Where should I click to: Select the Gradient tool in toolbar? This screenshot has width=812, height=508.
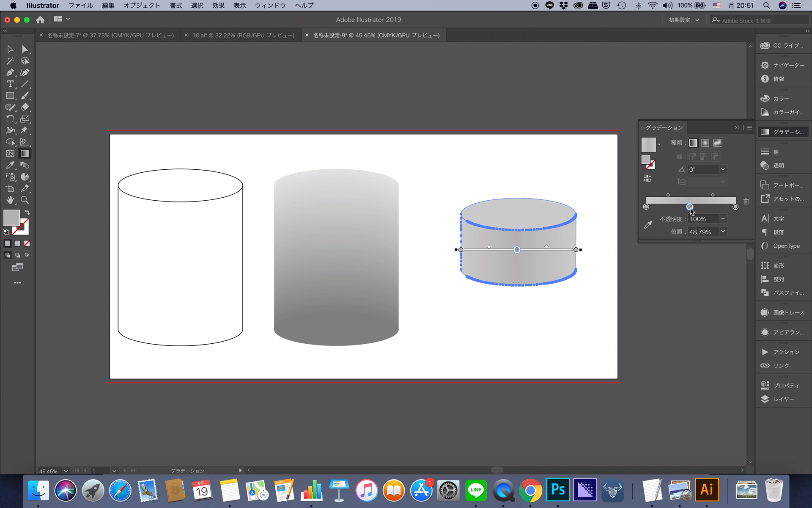pyautogui.click(x=25, y=154)
